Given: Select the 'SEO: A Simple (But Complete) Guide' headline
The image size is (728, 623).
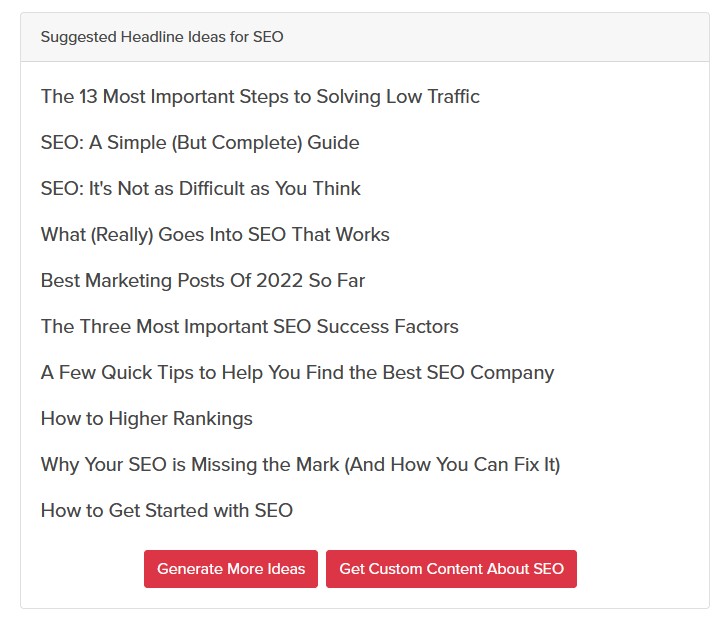Looking at the screenshot, I should coord(200,143).
